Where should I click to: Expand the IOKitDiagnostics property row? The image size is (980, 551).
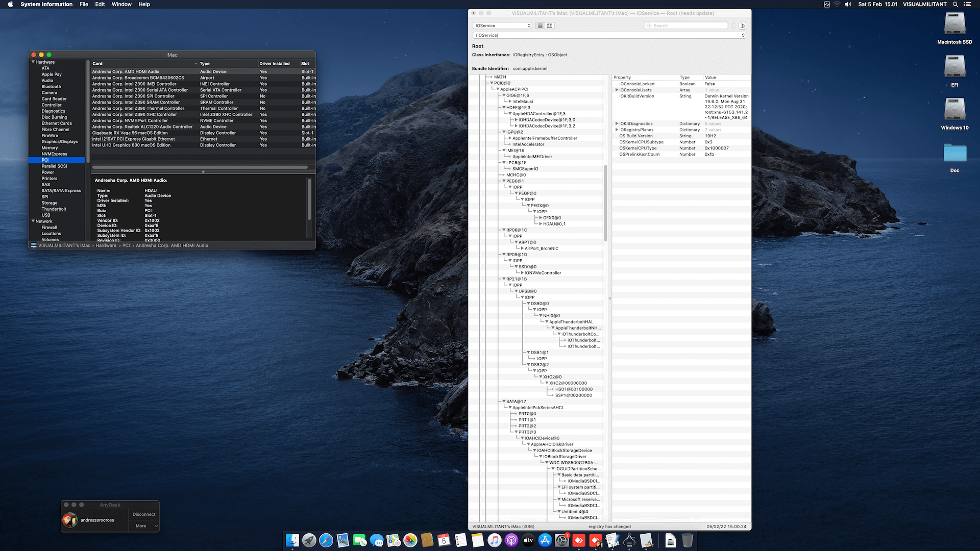617,123
